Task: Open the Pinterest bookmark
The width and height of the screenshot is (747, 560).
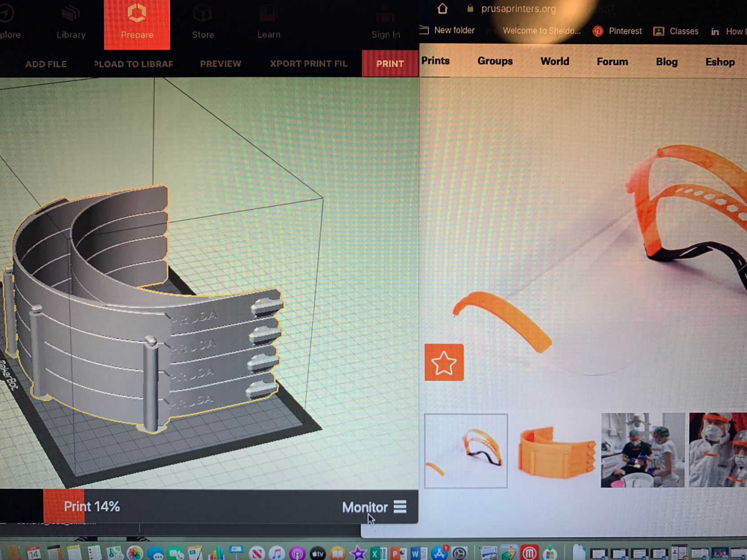Action: (617, 31)
